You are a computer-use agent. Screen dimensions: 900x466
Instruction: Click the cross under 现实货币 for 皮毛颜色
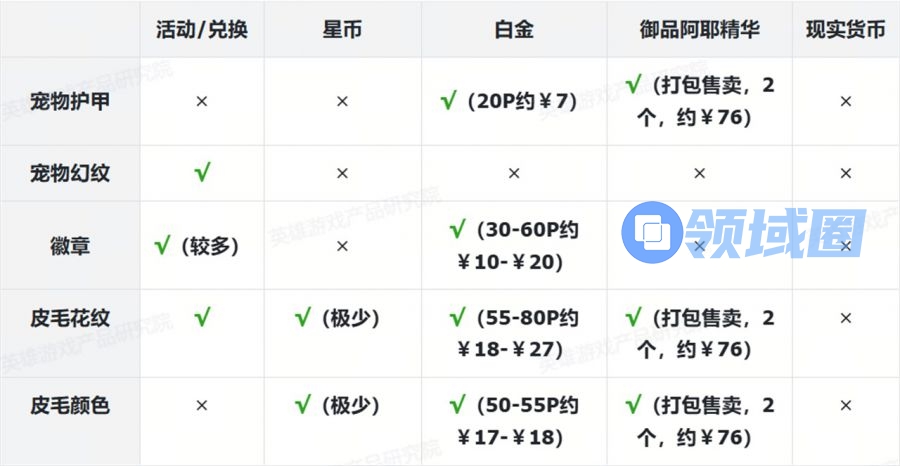845,405
